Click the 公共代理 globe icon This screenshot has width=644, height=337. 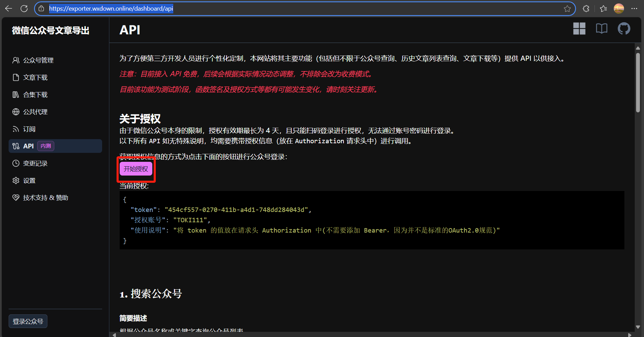[16, 112]
